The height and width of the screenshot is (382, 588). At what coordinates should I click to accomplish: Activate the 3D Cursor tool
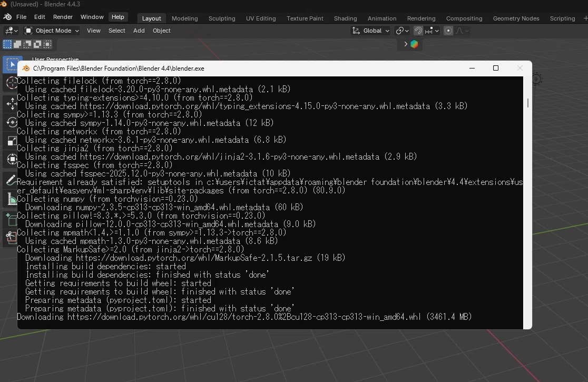click(11, 83)
